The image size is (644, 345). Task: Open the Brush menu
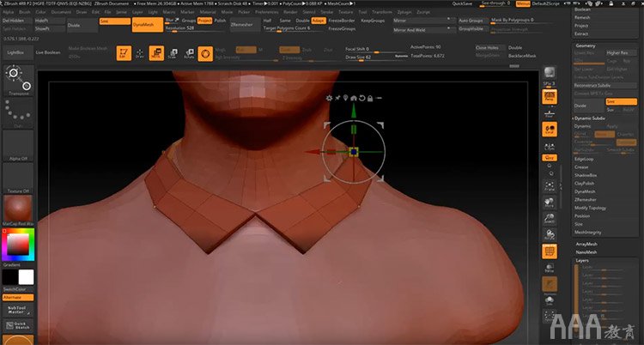25,12
